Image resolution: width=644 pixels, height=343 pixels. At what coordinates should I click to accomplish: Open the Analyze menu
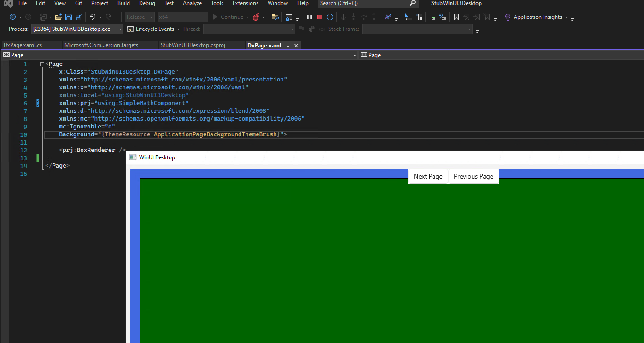point(192,3)
